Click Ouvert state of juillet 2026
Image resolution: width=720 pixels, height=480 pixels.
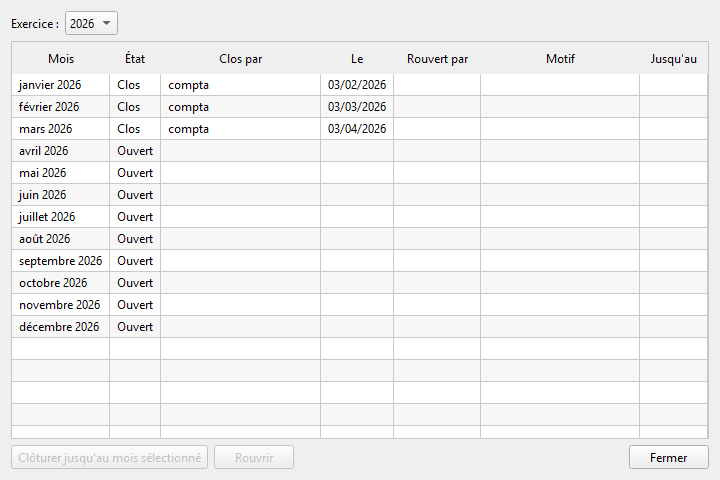point(135,217)
